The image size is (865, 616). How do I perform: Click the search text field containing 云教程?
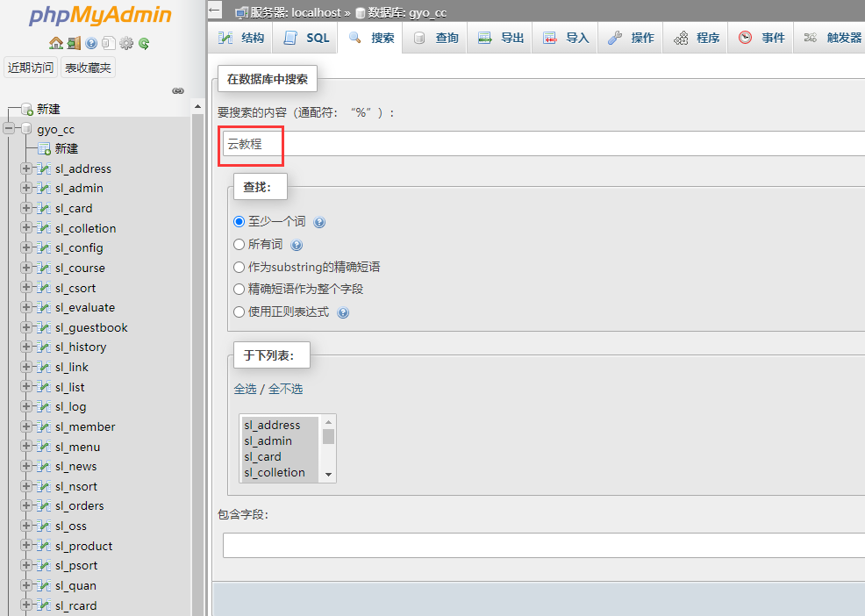coord(526,144)
